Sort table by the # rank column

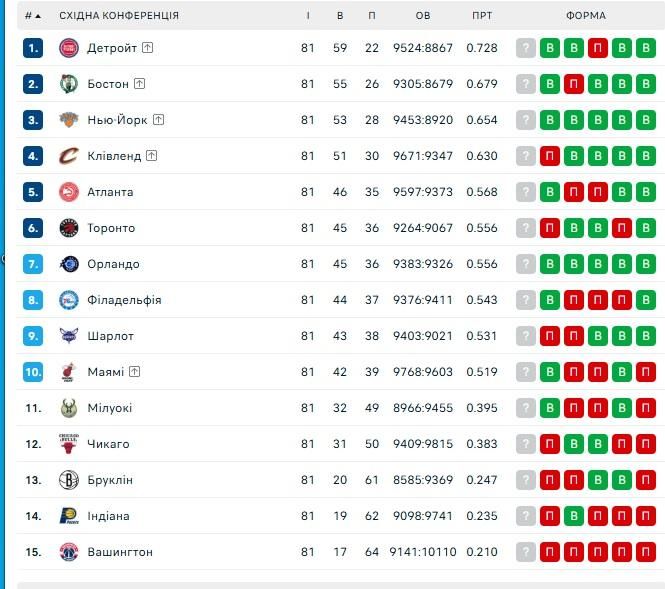tap(33, 16)
